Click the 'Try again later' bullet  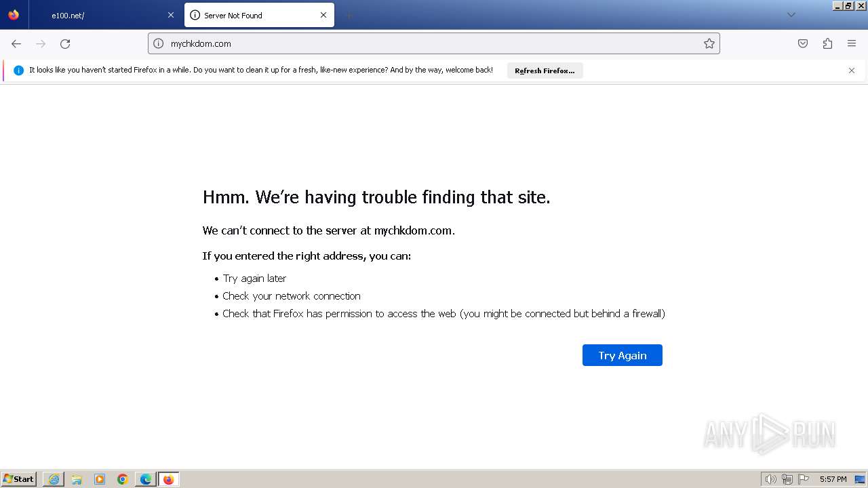pos(254,279)
